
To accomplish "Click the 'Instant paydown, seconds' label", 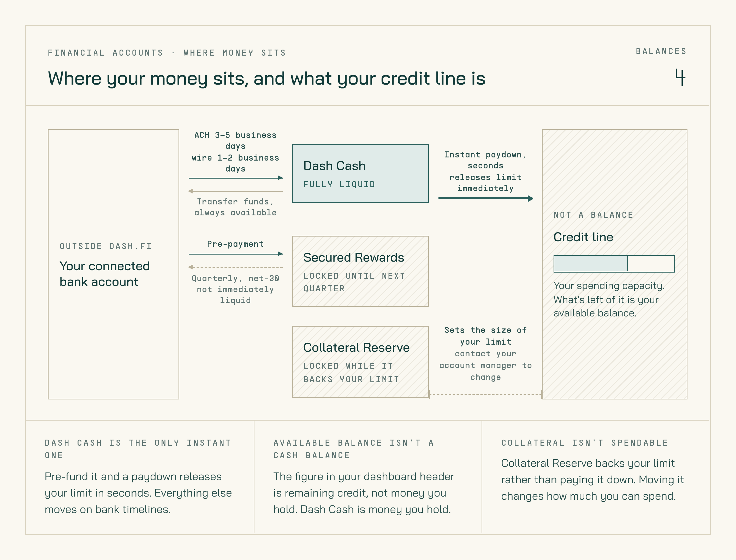I will (485, 160).
